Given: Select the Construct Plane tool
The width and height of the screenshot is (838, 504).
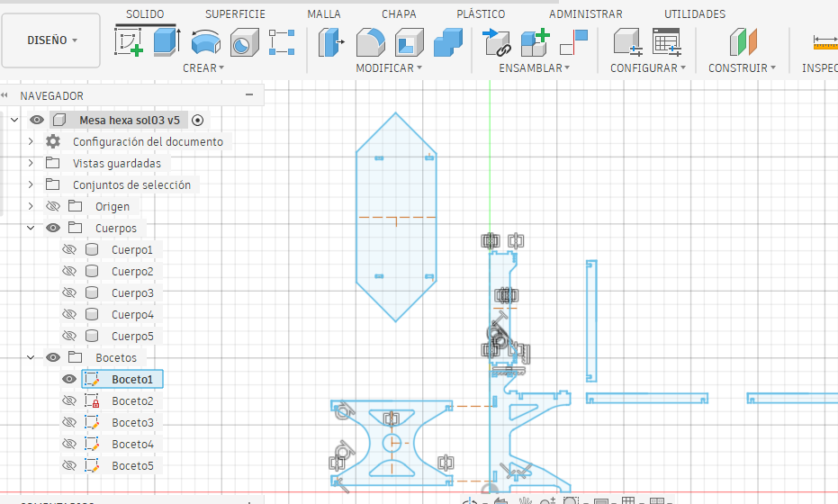Looking at the screenshot, I should coord(743,42).
